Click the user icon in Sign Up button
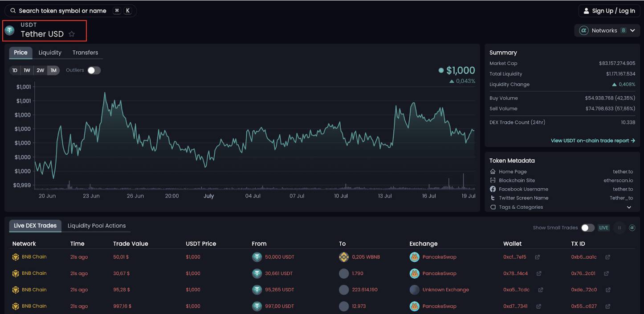Image resolution: width=644 pixels, height=314 pixels. [586, 11]
